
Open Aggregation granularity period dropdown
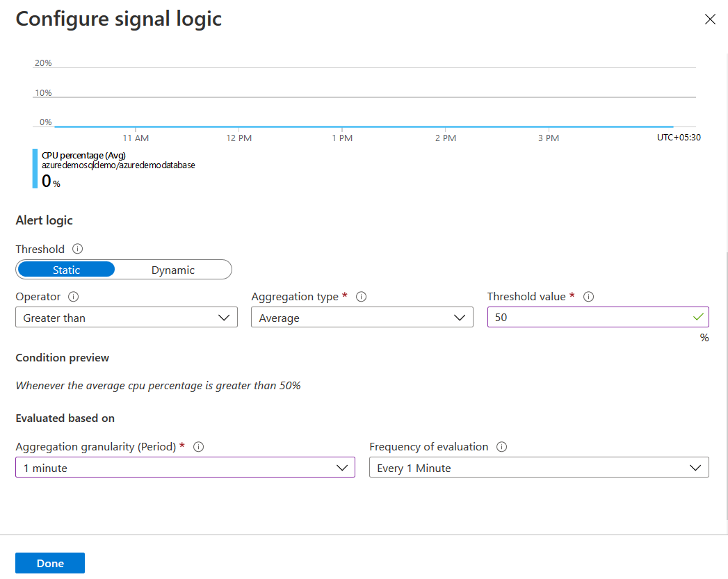tap(185, 468)
